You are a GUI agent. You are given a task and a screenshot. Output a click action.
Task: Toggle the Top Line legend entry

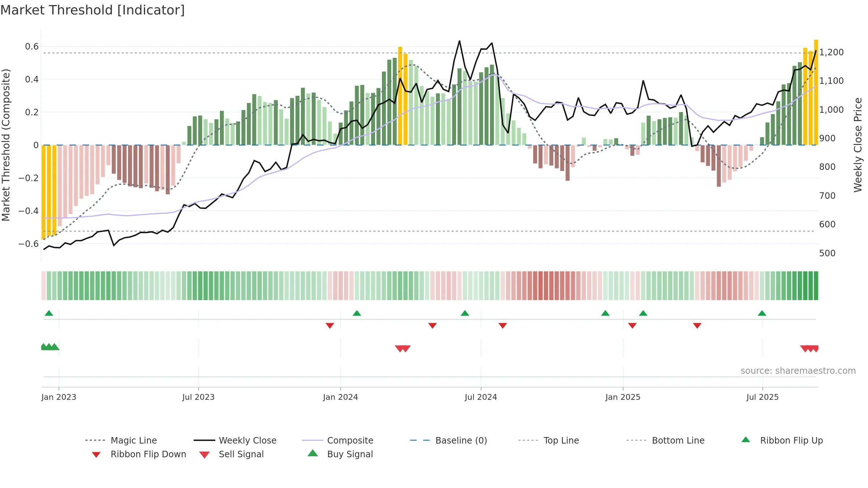tap(548, 440)
